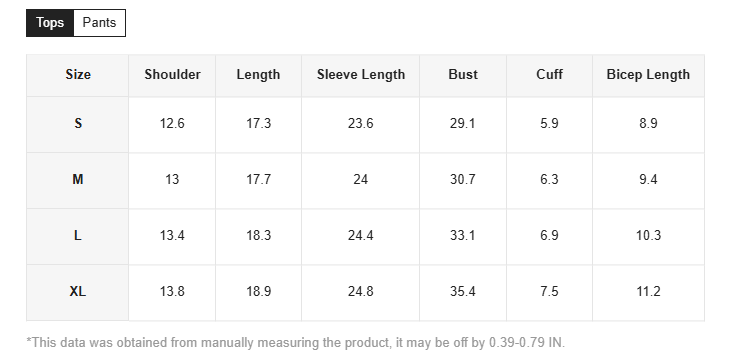Image resolution: width=737 pixels, height=364 pixels.
Task: Click the Length column header
Action: 258,75
